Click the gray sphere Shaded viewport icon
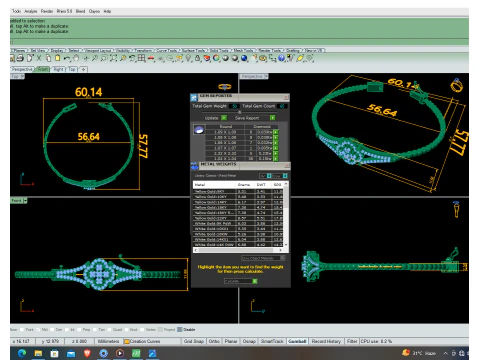Image resolution: width=480 pixels, height=360 pixels. pos(226,58)
